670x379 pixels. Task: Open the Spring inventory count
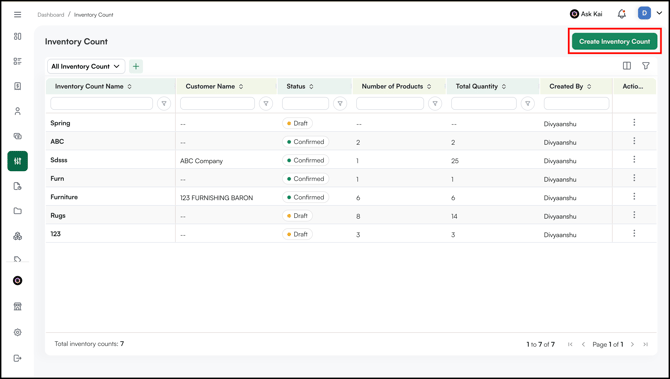coord(60,123)
